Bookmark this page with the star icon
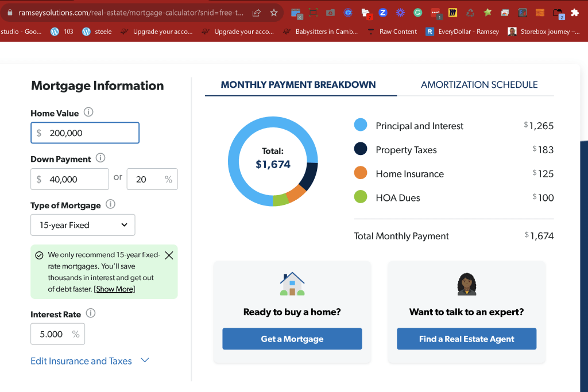588x392 pixels. [274, 13]
